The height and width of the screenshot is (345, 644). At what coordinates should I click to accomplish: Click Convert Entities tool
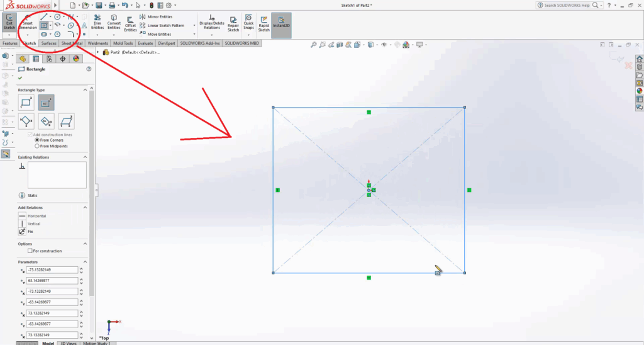point(114,22)
